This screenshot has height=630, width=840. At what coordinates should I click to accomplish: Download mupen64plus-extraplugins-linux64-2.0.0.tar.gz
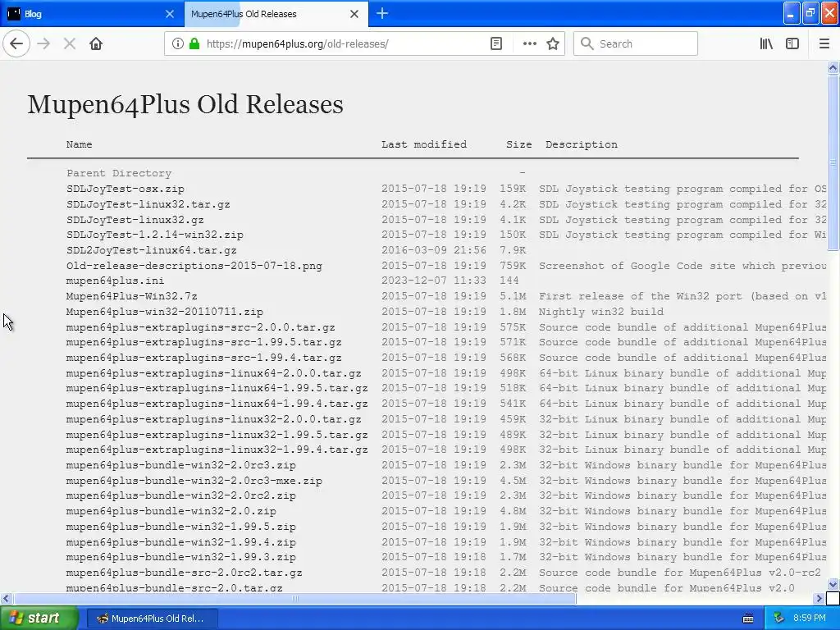[x=214, y=373]
